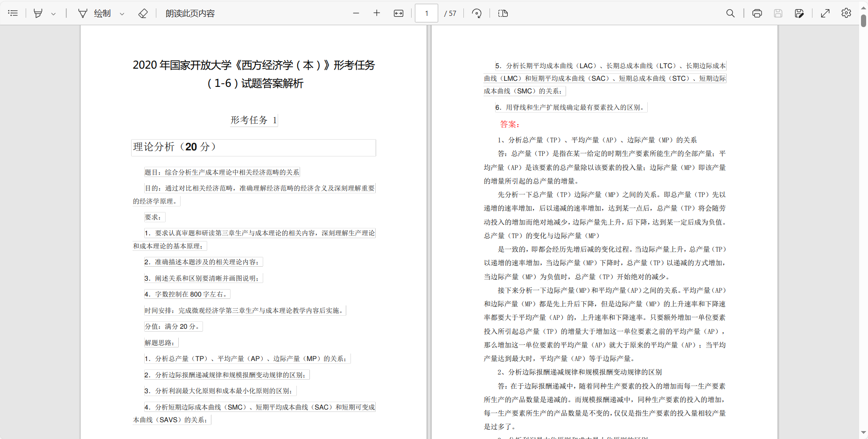Zoom out with the minus icon

(x=356, y=13)
